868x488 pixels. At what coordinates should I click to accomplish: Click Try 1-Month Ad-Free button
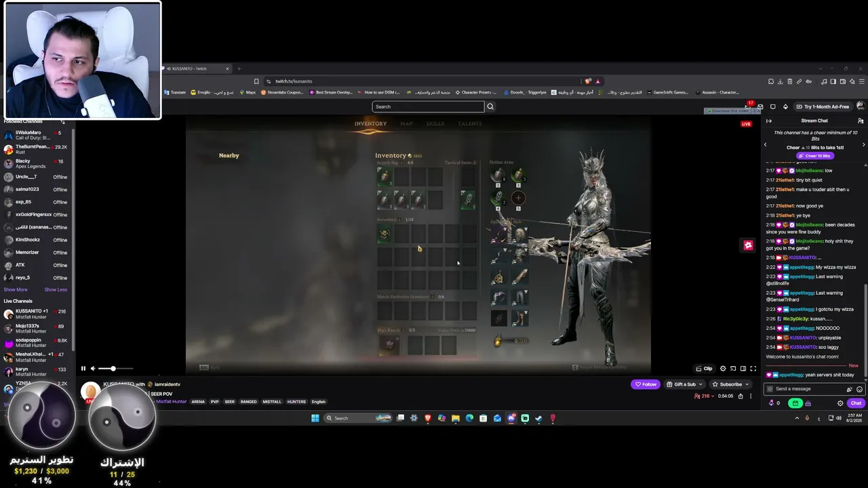coord(823,106)
